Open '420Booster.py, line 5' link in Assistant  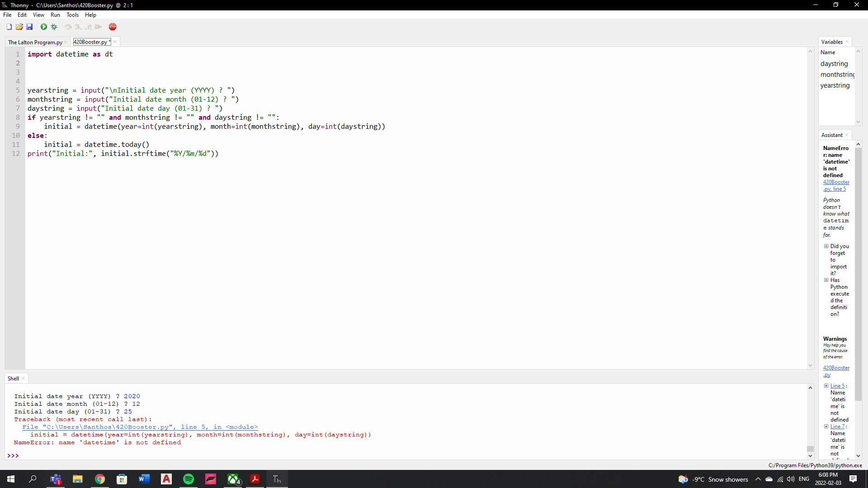pos(836,186)
